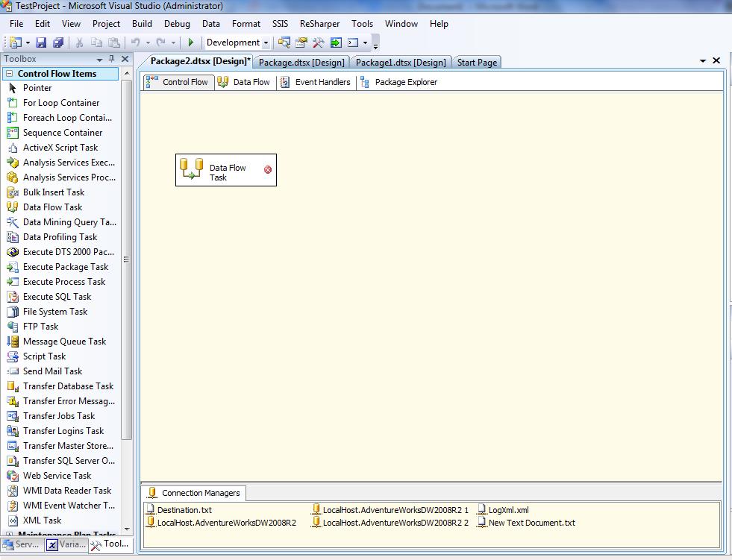Switch to Package1.dtsx [Design] document tab
This screenshot has width=732, height=560.
(400, 63)
